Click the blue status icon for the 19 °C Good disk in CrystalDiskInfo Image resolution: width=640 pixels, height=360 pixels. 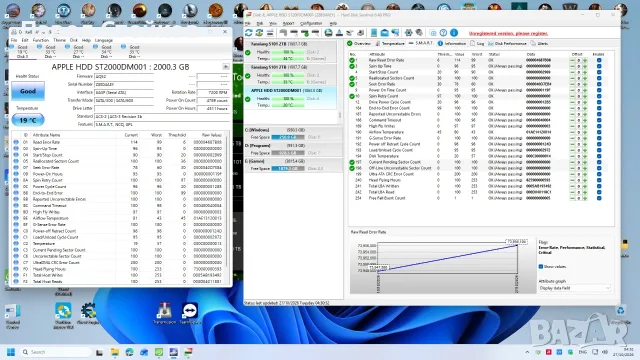11,47
